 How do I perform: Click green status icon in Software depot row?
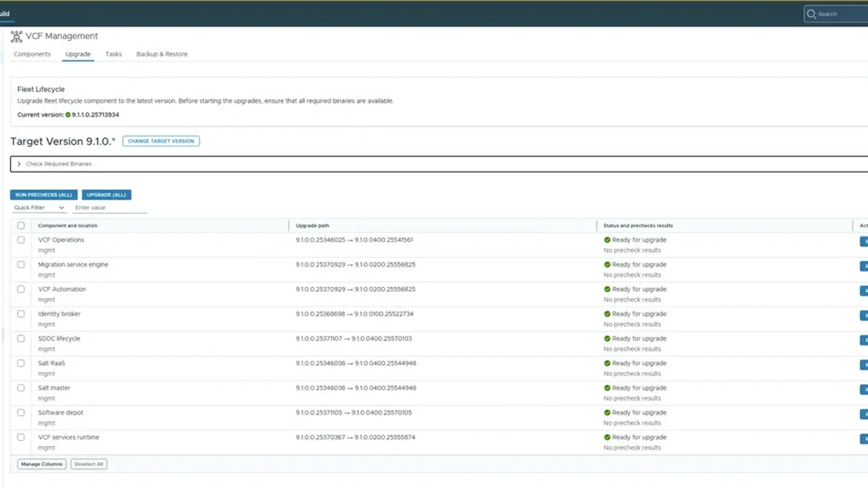(607, 413)
